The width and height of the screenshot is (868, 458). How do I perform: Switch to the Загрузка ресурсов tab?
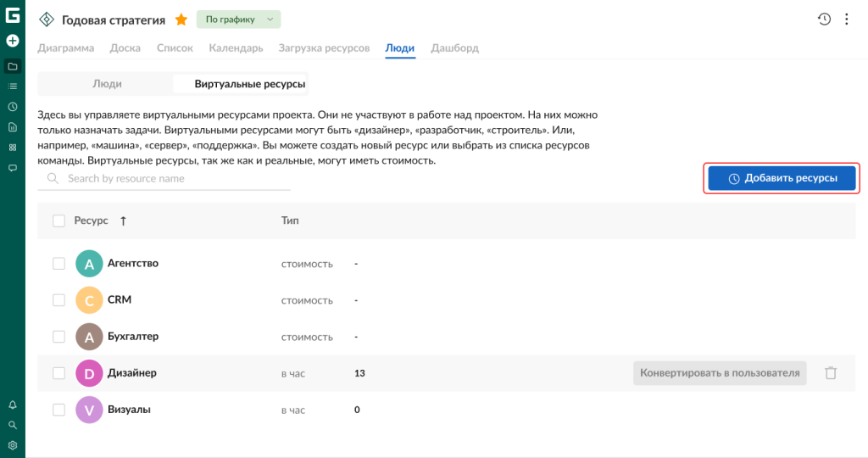point(324,48)
